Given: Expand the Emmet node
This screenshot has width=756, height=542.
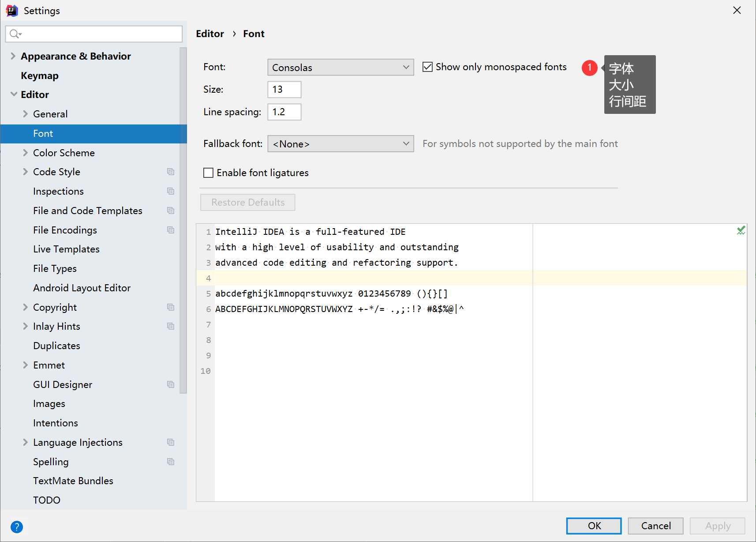Looking at the screenshot, I should click(25, 365).
